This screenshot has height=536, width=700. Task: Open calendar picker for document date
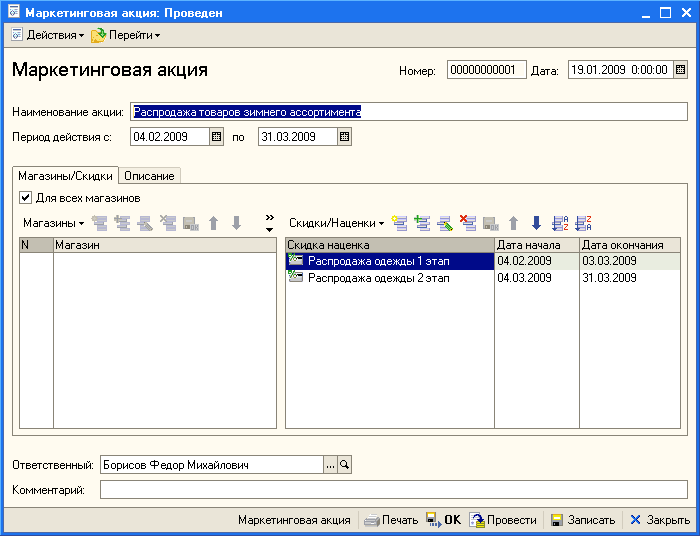pyautogui.click(x=681, y=70)
